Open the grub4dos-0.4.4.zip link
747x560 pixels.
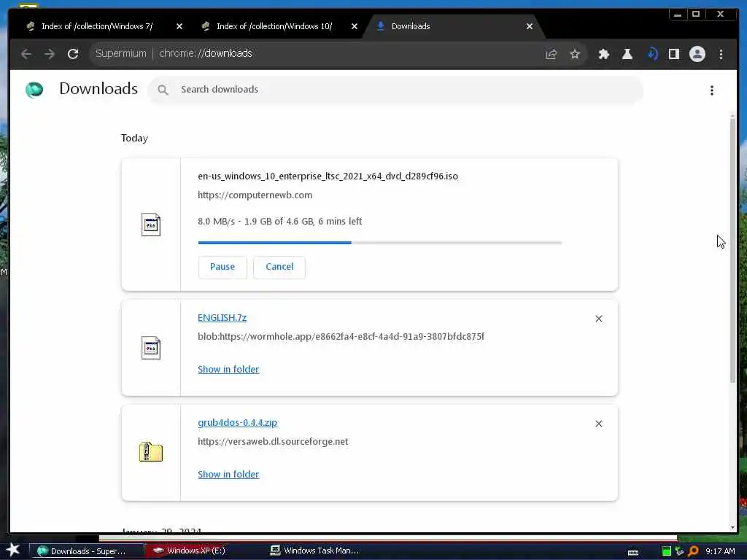click(x=238, y=423)
